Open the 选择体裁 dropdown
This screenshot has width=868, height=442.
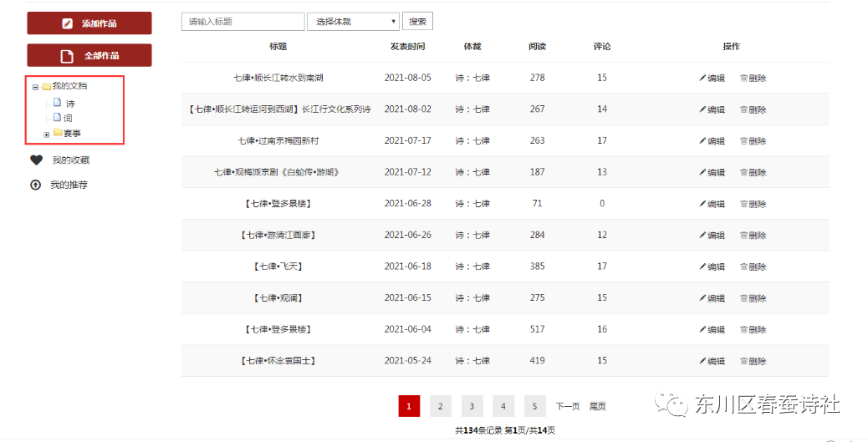coord(353,22)
